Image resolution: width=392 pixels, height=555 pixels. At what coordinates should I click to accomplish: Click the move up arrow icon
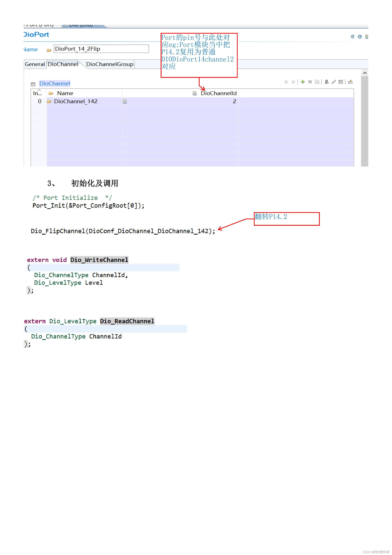pyautogui.click(x=286, y=82)
